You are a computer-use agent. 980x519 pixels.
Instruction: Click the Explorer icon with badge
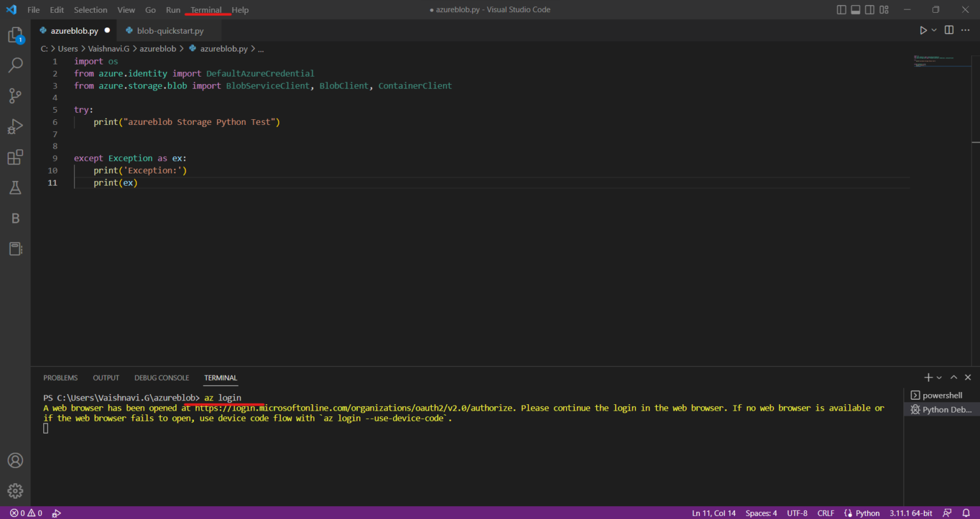tap(15, 35)
